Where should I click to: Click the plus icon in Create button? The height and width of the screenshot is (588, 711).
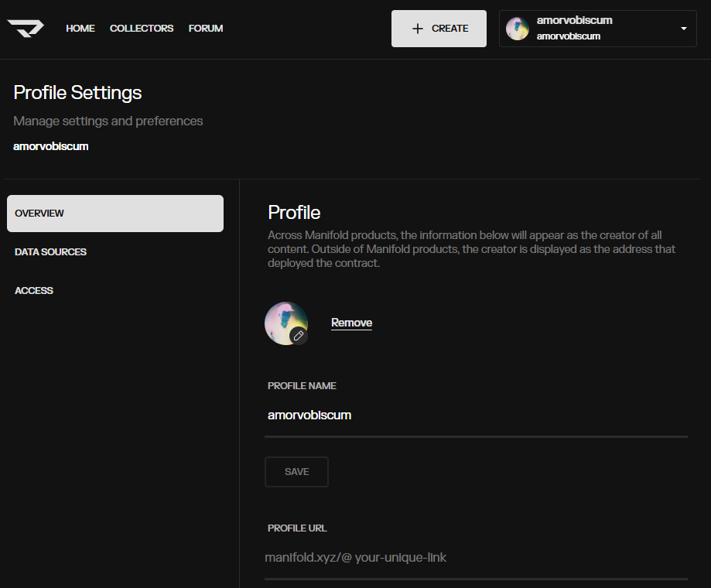[x=418, y=29]
